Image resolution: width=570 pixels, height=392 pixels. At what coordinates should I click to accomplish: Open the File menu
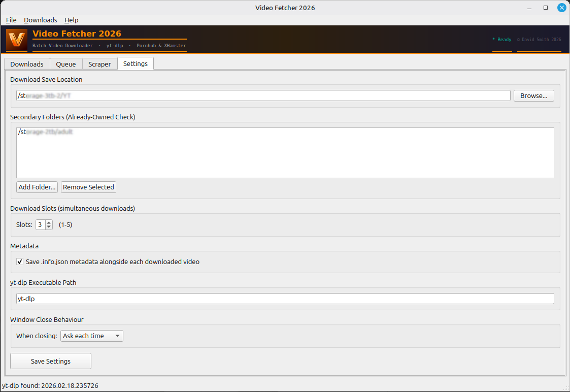[x=11, y=20]
